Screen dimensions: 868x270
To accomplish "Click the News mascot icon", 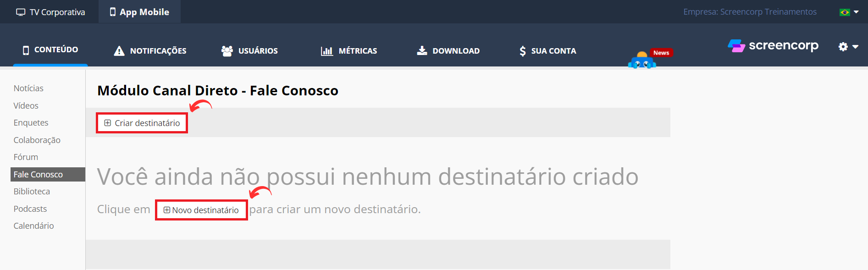I will pyautogui.click(x=642, y=61).
